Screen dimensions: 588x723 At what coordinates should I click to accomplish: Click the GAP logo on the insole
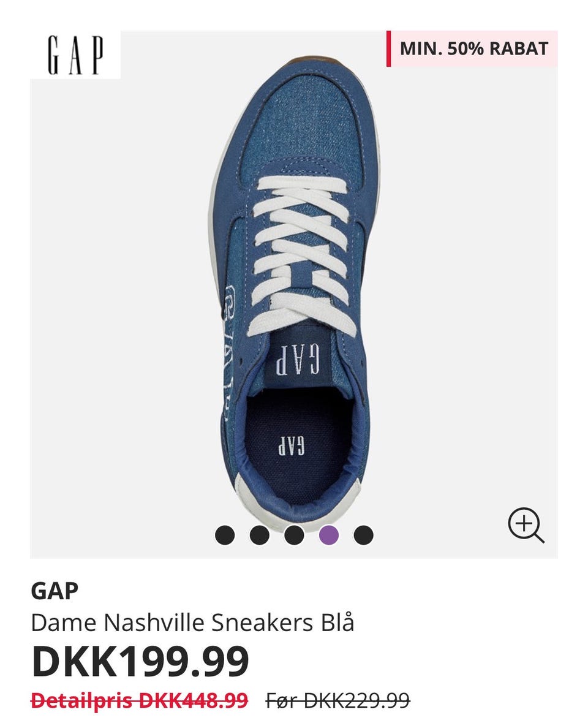[291, 445]
